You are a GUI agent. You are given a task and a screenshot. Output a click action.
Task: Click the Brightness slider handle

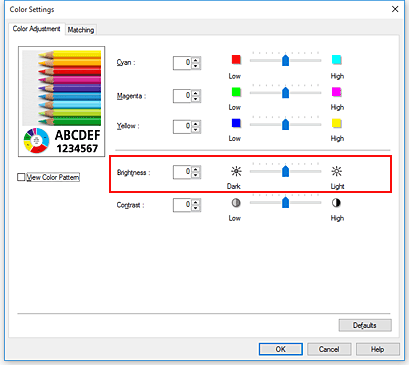(285, 171)
